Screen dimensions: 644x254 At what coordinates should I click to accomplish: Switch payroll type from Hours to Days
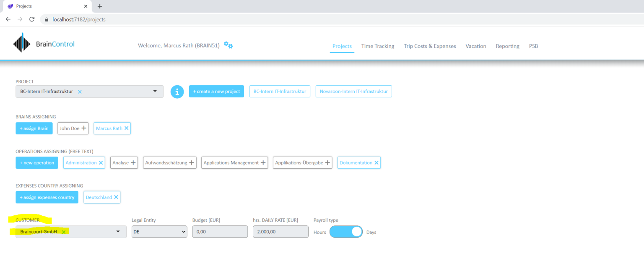[346, 231]
